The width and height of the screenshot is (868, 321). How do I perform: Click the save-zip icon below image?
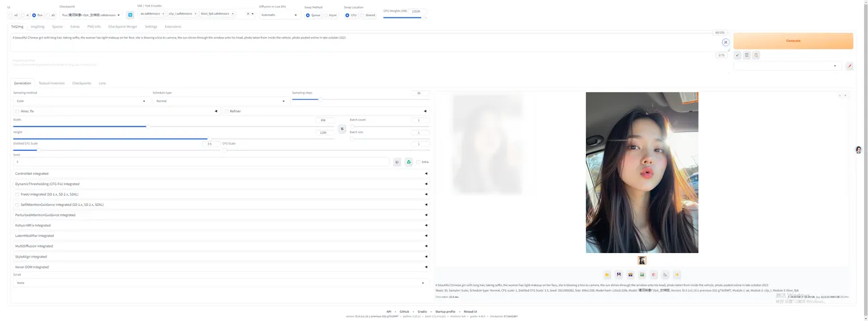tap(630, 275)
